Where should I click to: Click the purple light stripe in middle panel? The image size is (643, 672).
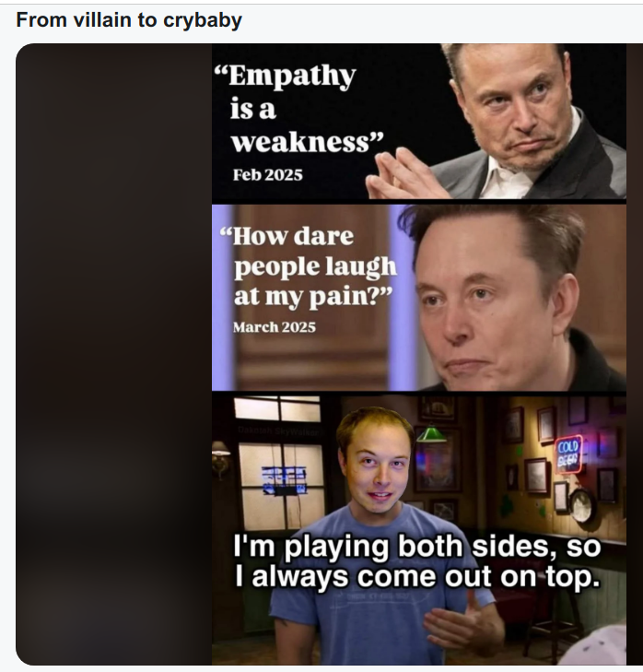223,298
